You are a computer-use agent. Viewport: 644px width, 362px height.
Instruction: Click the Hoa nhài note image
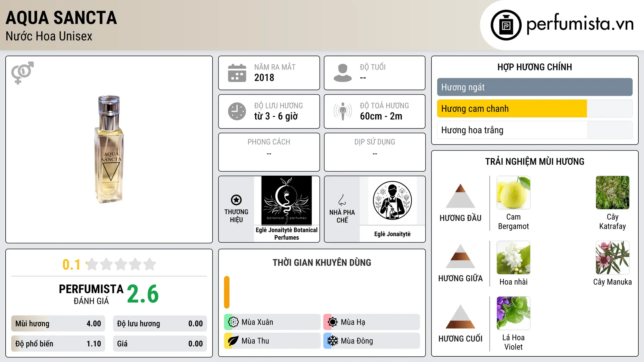pyautogui.click(x=514, y=258)
